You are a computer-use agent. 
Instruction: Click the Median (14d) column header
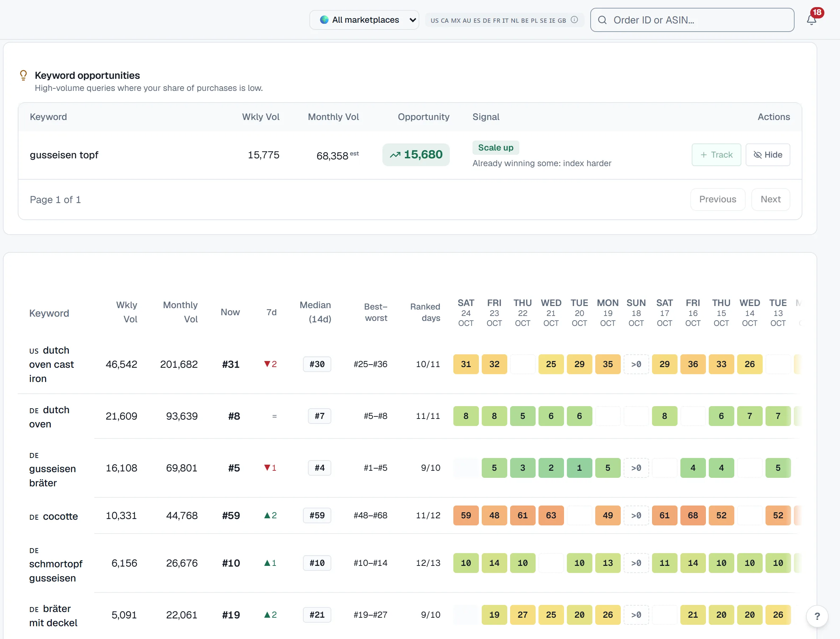tap(315, 312)
